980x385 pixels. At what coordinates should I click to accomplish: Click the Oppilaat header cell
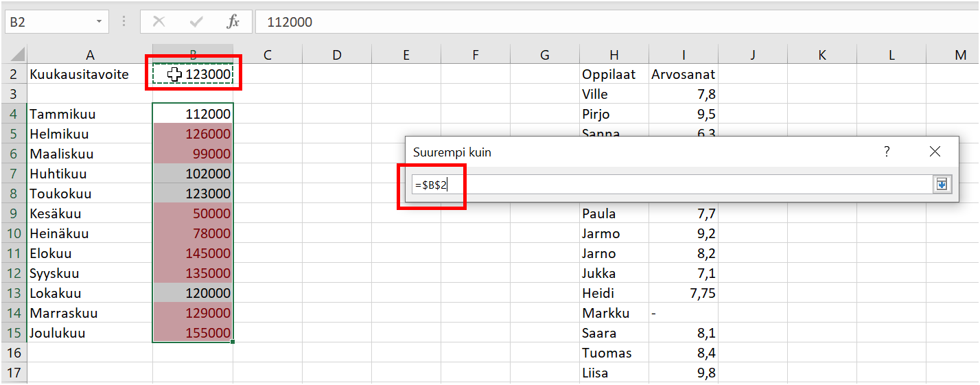(x=614, y=74)
